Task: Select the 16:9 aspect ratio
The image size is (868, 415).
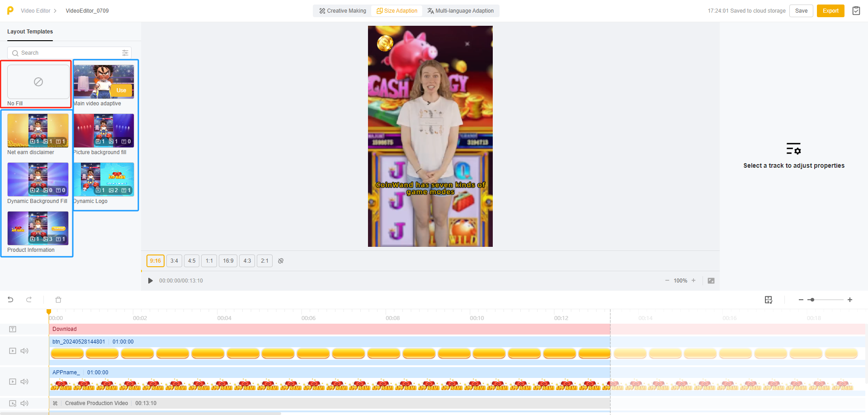Action: [x=228, y=261]
